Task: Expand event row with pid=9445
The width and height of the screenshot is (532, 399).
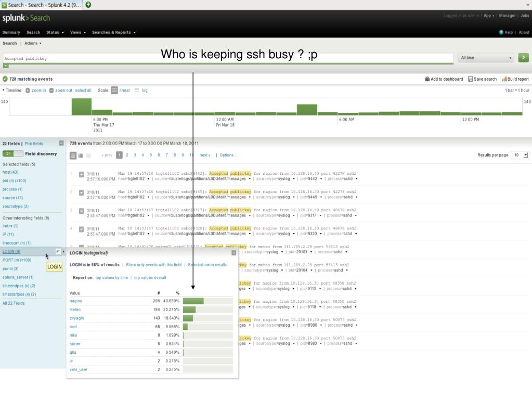Action: [x=82, y=192]
